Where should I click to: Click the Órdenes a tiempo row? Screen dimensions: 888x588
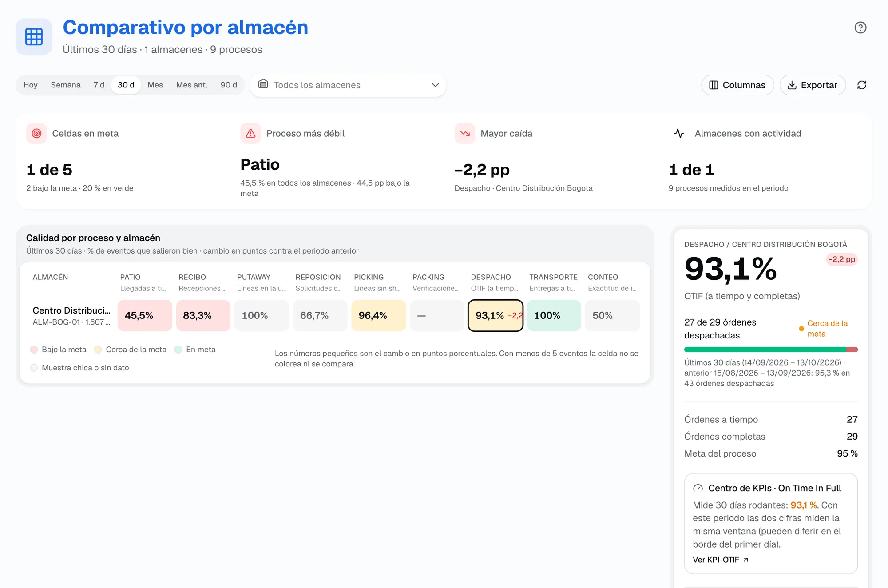(x=771, y=419)
